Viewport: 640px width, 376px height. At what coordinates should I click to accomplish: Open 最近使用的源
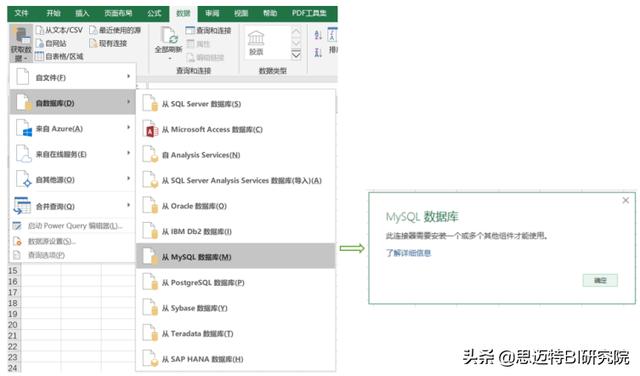pyautogui.click(x=115, y=30)
